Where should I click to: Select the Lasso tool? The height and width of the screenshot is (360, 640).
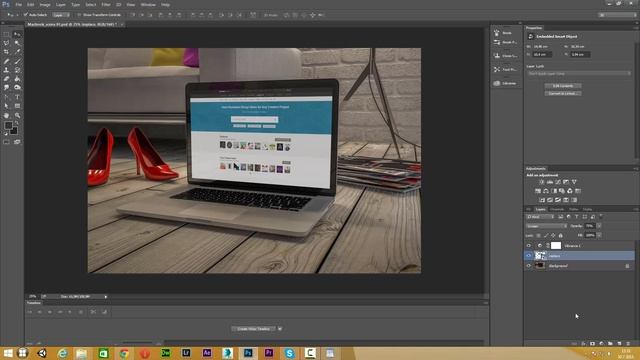[7, 43]
